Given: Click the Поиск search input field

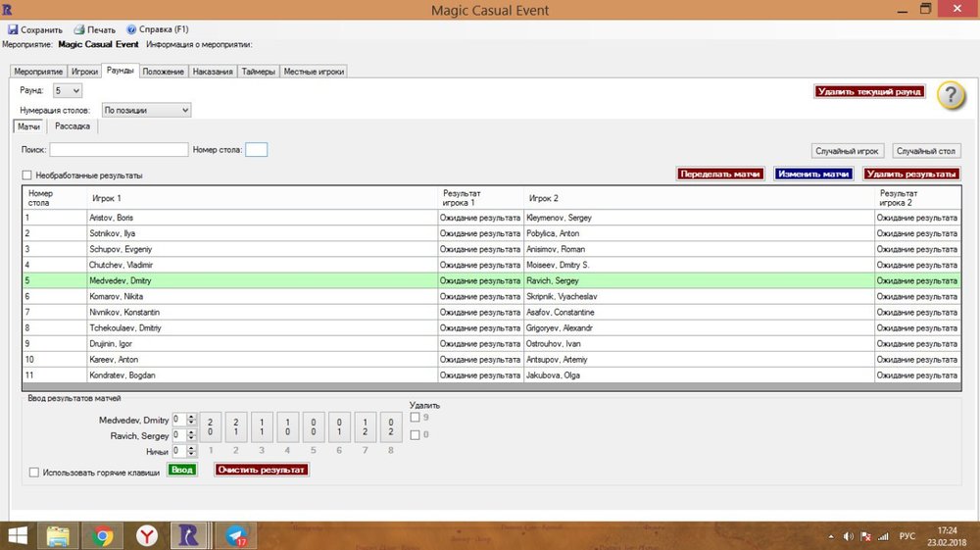Looking at the screenshot, I should tap(119, 150).
